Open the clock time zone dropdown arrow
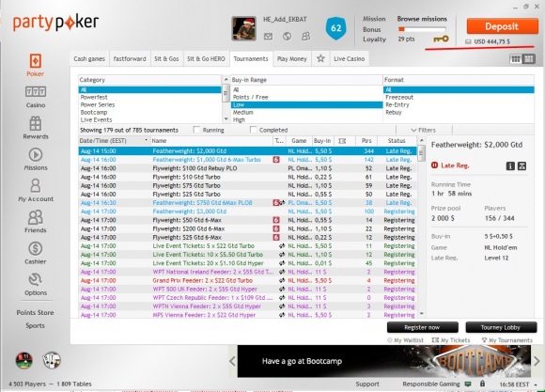The height and width of the screenshot is (392, 545). pyautogui.click(x=536, y=384)
